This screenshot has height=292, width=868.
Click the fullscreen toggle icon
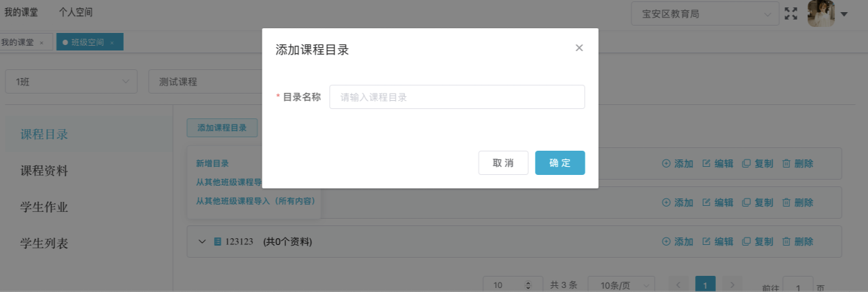[x=791, y=13]
